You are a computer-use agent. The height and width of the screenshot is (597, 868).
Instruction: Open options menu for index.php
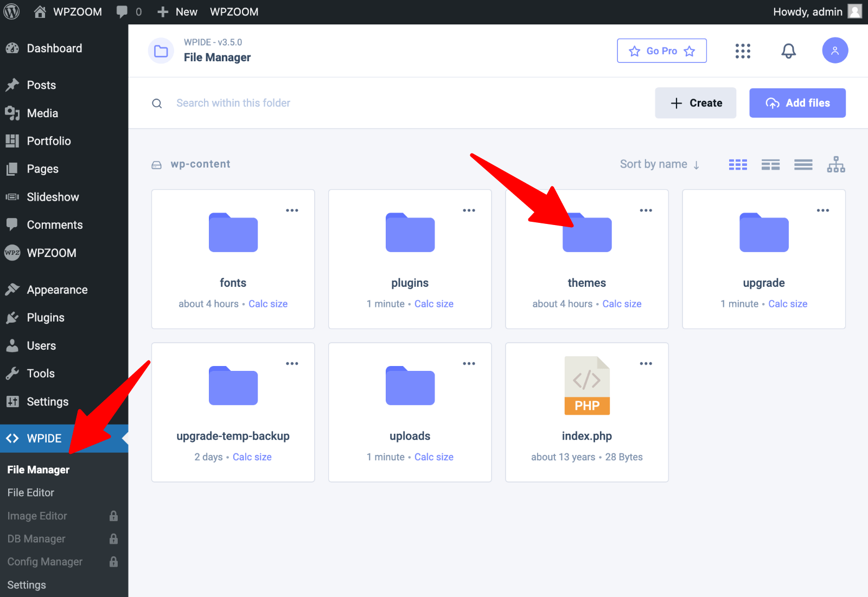pos(646,364)
